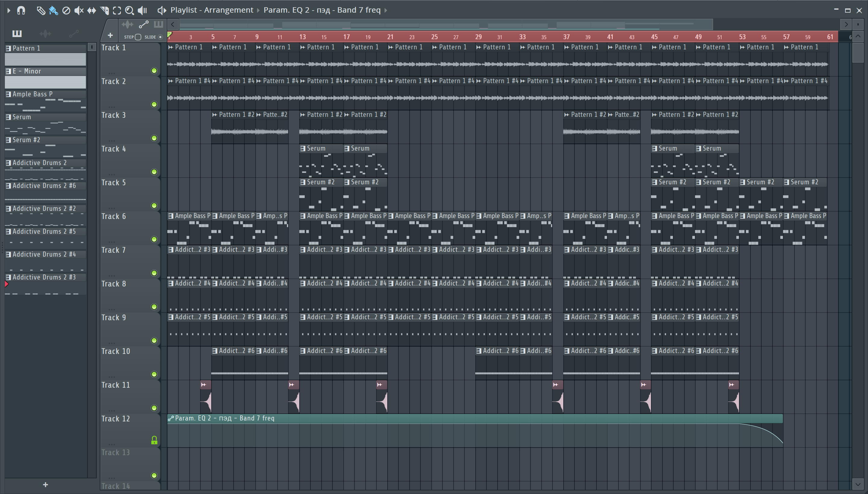Select the Delete tool
This screenshot has width=868, height=494.
(66, 11)
